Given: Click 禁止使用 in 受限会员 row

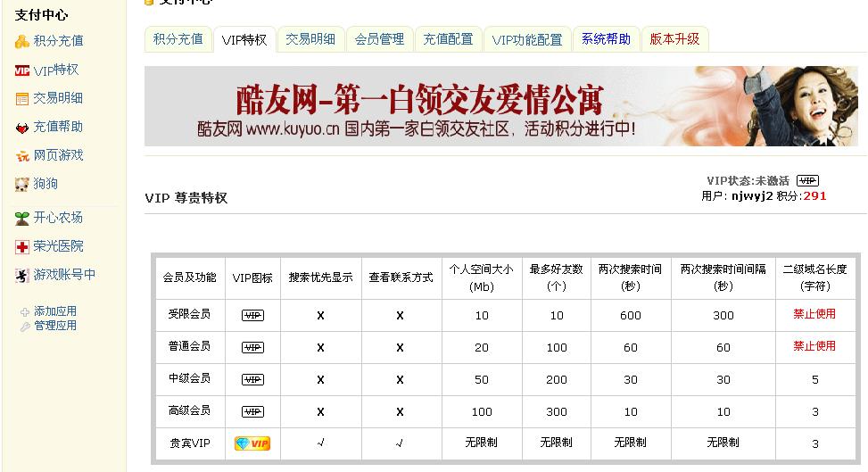Looking at the screenshot, I should (x=814, y=314).
